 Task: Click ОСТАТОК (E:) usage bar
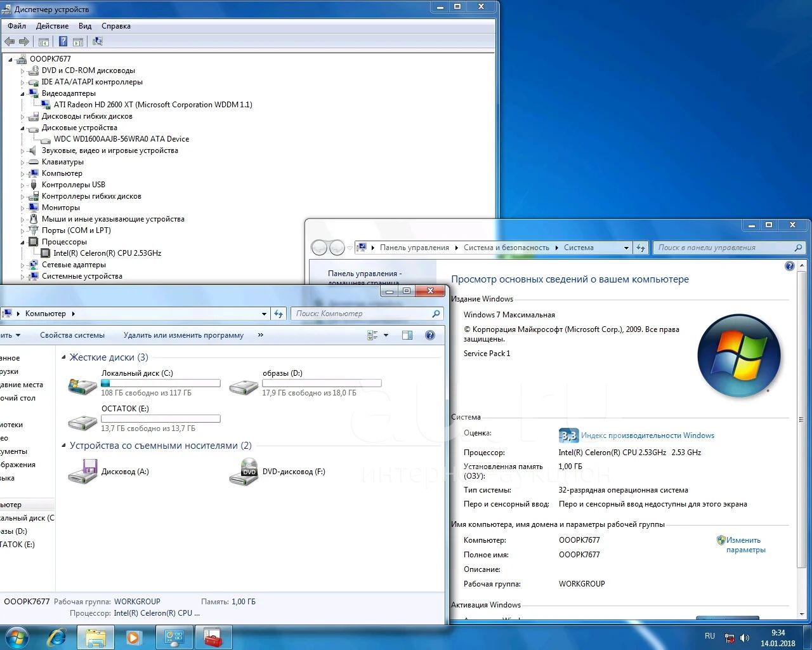[160, 419]
